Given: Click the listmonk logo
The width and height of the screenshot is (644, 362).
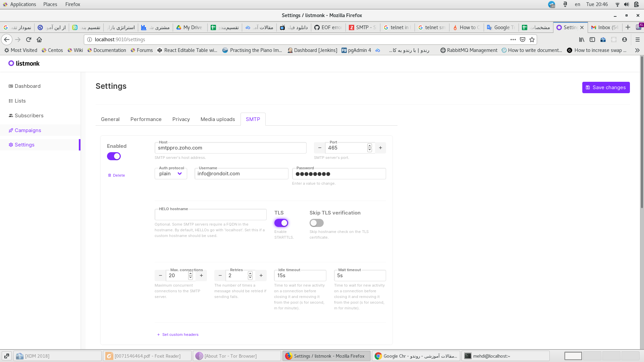Looking at the screenshot, I should pos(24,63).
